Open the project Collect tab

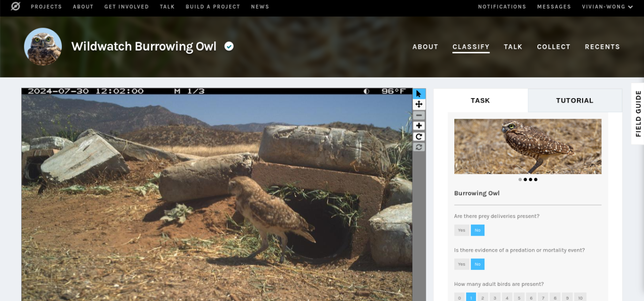553,47
